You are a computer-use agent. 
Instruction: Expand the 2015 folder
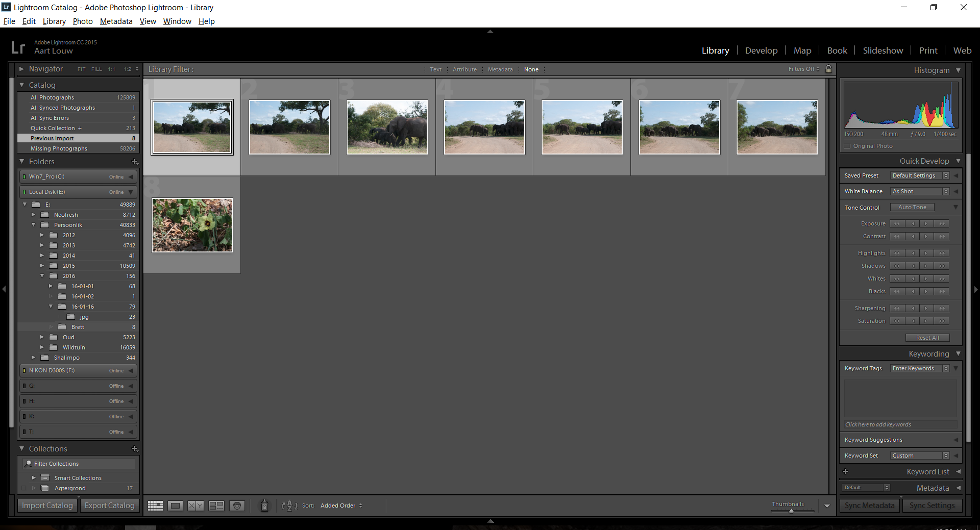click(x=42, y=266)
